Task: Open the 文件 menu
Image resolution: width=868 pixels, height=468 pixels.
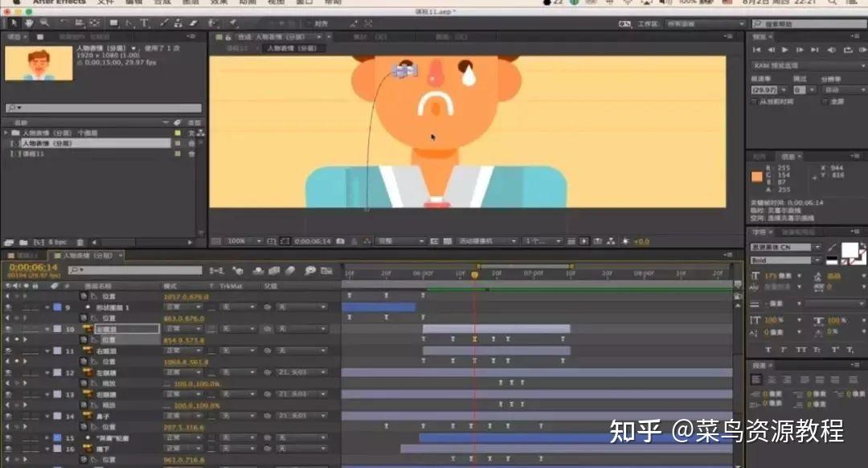Action: coord(105,2)
